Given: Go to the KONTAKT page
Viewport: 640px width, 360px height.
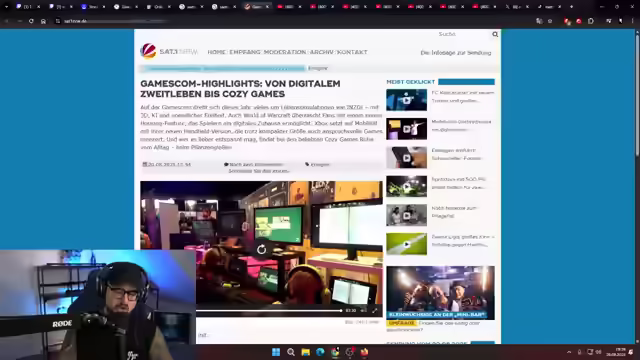Looking at the screenshot, I should pyautogui.click(x=352, y=52).
